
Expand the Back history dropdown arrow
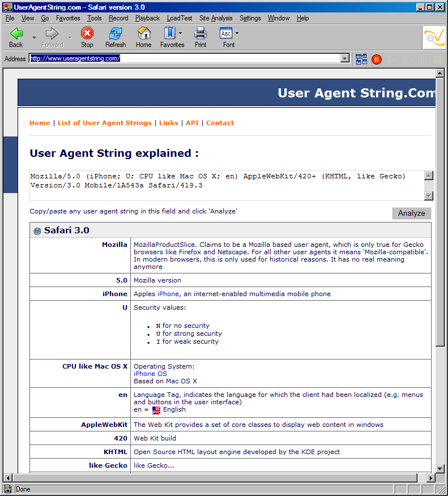pyautogui.click(x=34, y=37)
